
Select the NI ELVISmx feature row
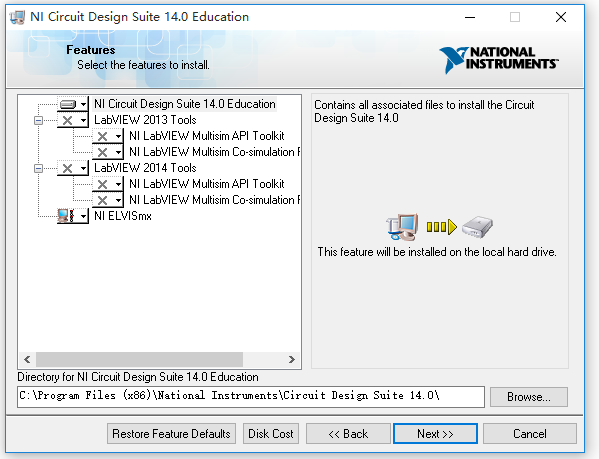tap(123, 216)
